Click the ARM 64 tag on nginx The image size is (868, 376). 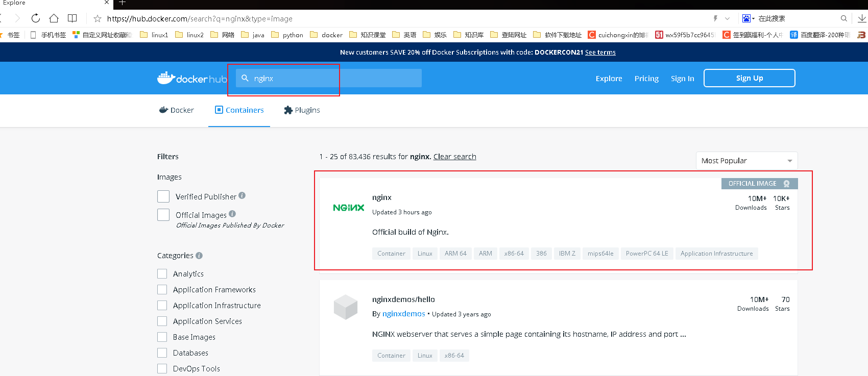click(x=455, y=254)
